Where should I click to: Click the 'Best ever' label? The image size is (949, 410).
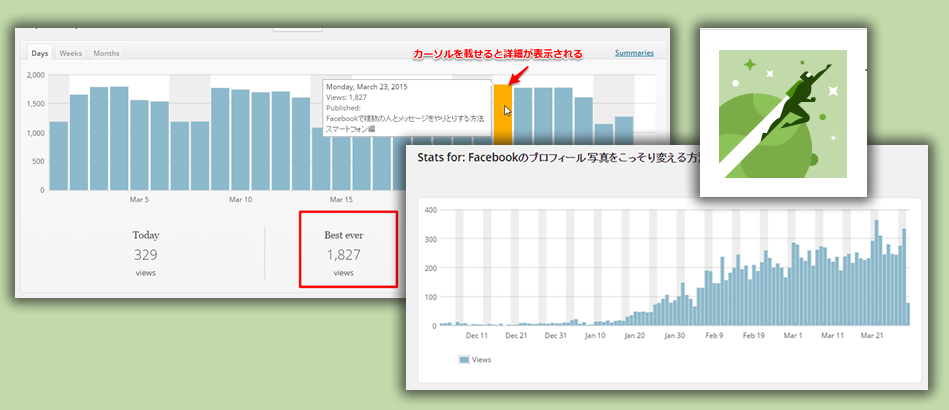344,236
